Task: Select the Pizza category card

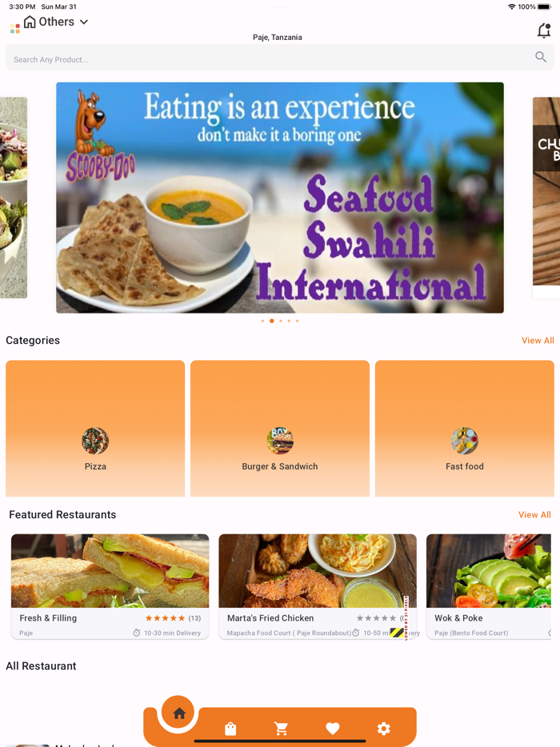Action: pos(95,429)
